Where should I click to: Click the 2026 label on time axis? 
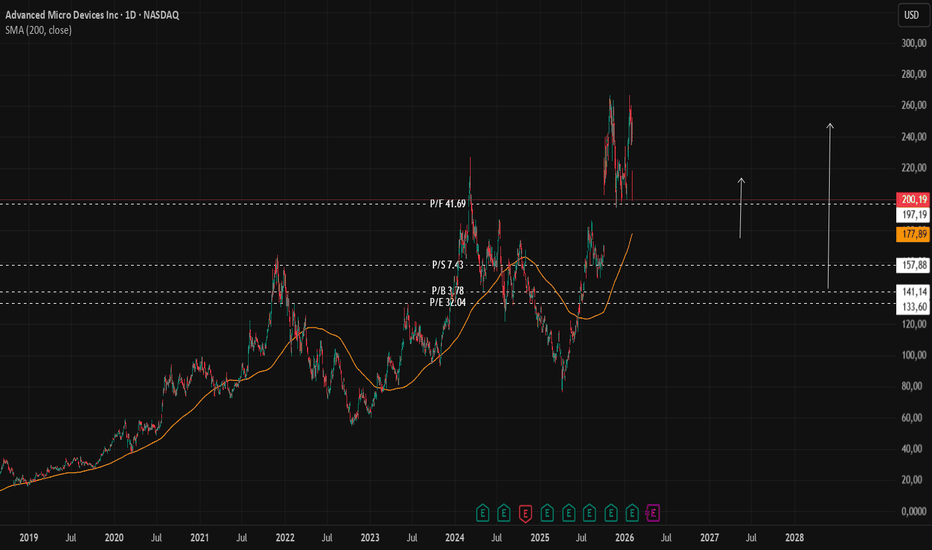(625, 538)
